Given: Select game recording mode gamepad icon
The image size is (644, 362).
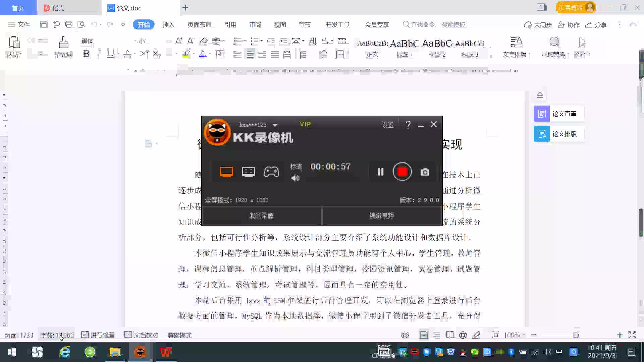Looking at the screenshot, I should [x=271, y=172].
